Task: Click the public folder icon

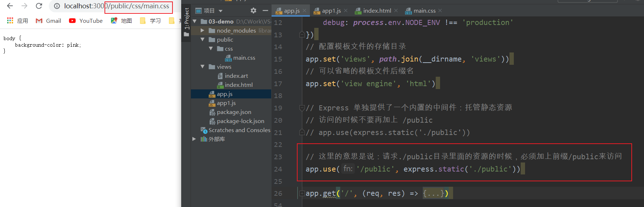Action: coord(212,39)
